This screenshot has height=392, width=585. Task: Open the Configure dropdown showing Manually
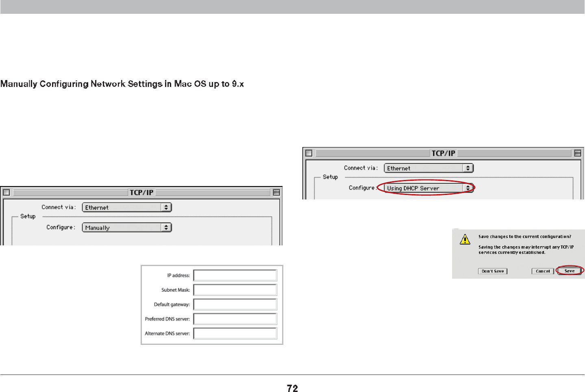click(x=127, y=227)
